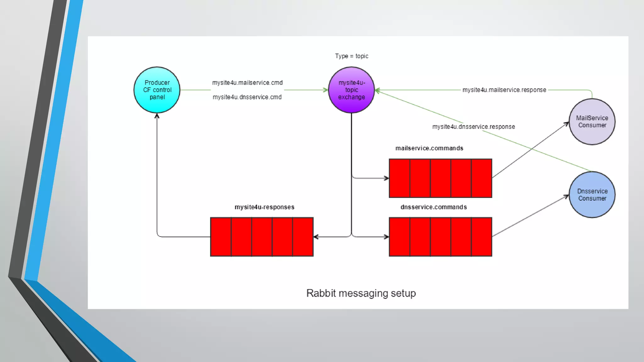Select the dnsservice.commands red queue block
Image resolution: width=644 pixels, height=362 pixels.
coord(440,237)
